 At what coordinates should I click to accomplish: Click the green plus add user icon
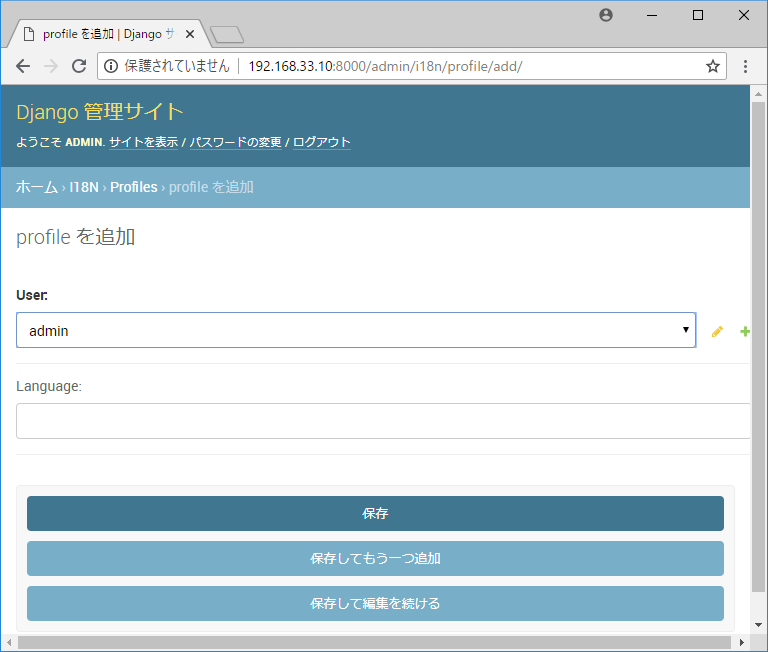(744, 332)
